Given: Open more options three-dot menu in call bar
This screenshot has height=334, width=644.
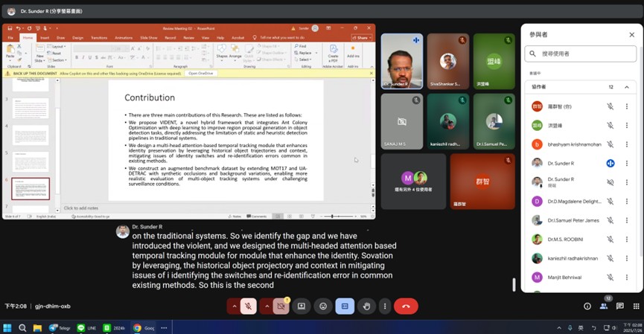Looking at the screenshot, I should point(384,306).
